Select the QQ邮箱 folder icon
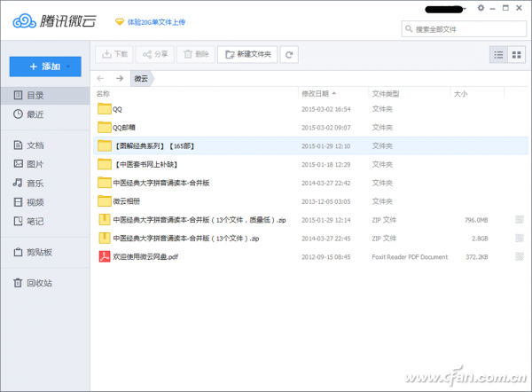The image size is (532, 392). pos(105,127)
